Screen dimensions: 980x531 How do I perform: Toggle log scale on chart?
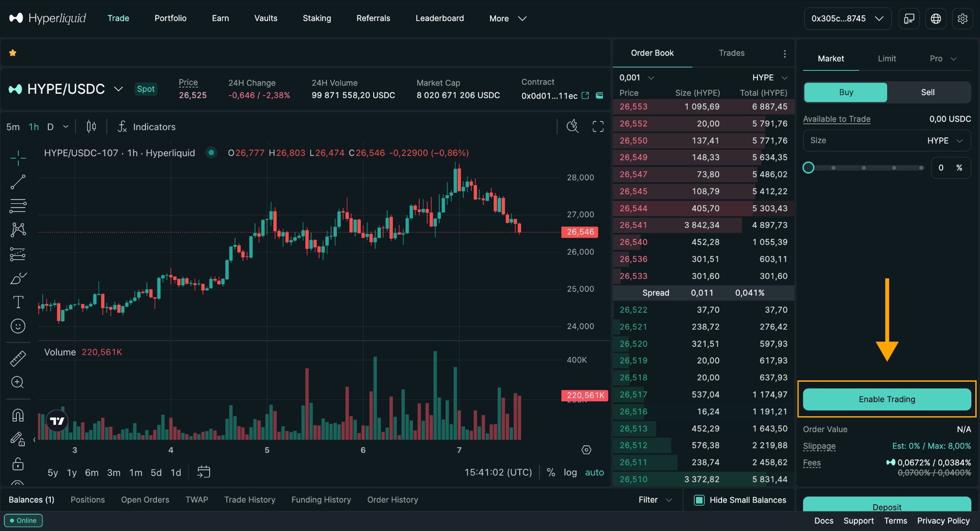[x=570, y=472]
